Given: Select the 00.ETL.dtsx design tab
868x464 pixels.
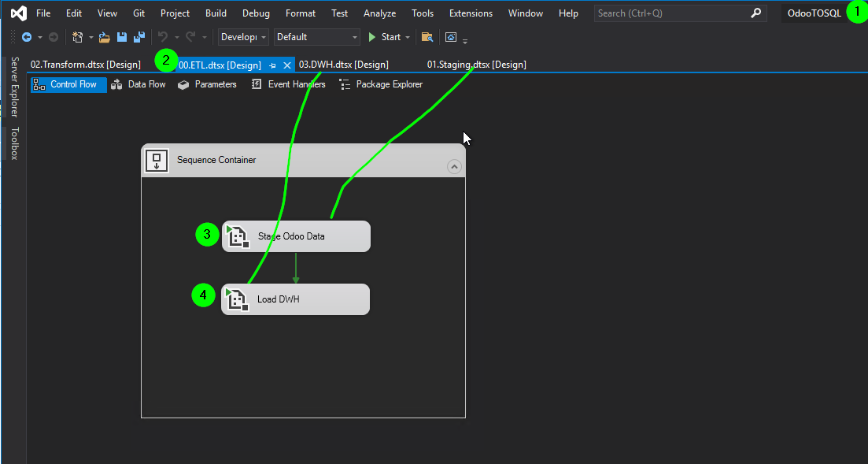Looking at the screenshot, I should 220,65.
